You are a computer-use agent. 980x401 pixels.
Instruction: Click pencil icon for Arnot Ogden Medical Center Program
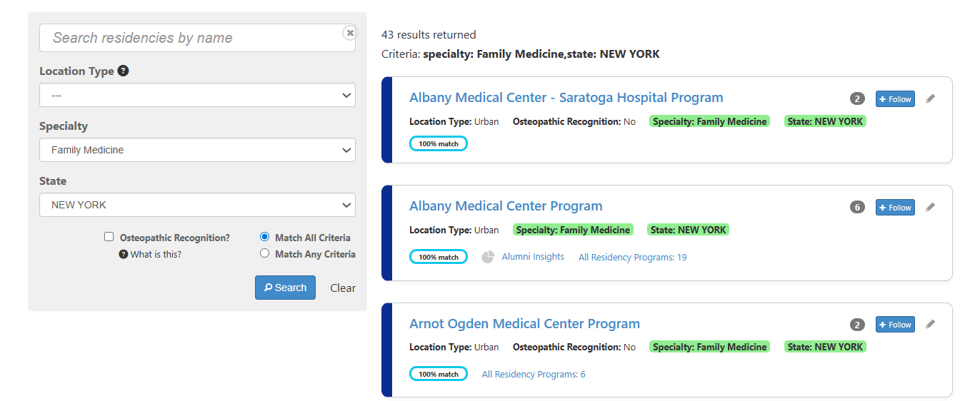[930, 325]
